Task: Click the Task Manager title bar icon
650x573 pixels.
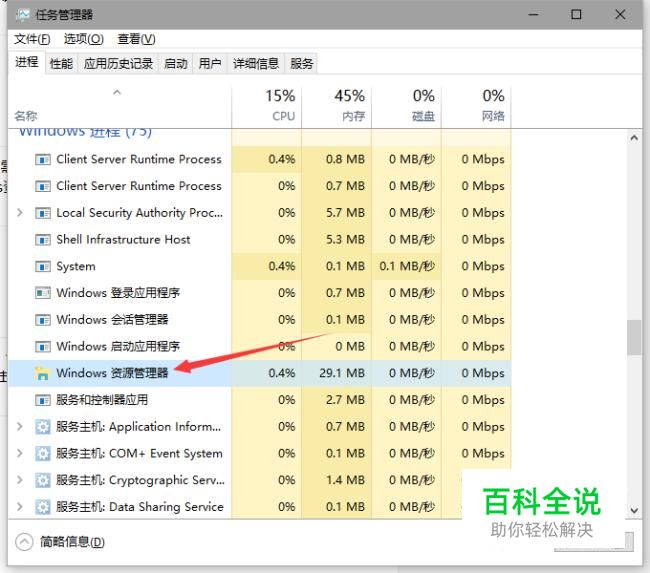Action: tap(23, 15)
